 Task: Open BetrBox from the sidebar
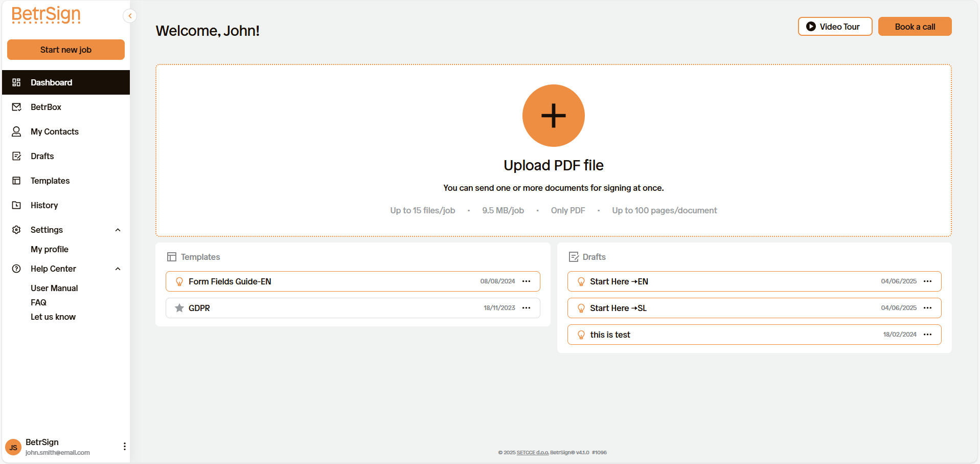tap(16, 106)
